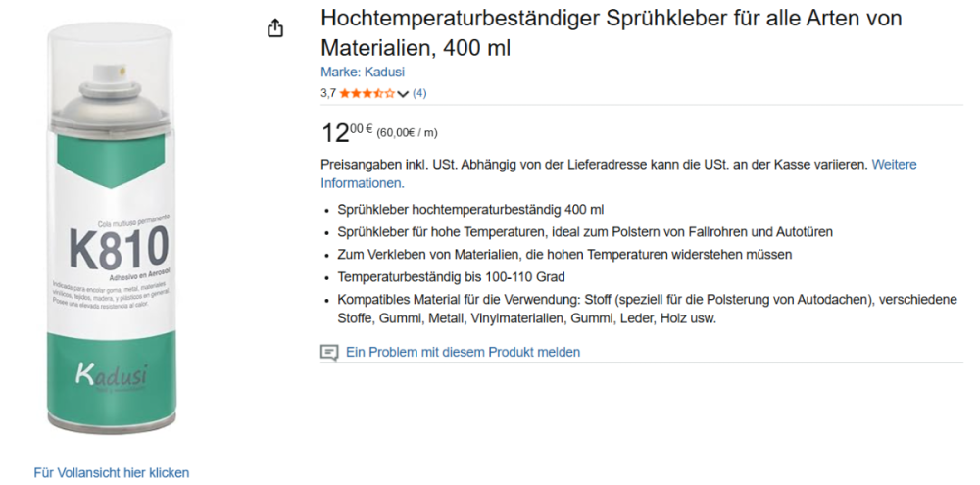Click the 3,7 rating number

[328, 94]
